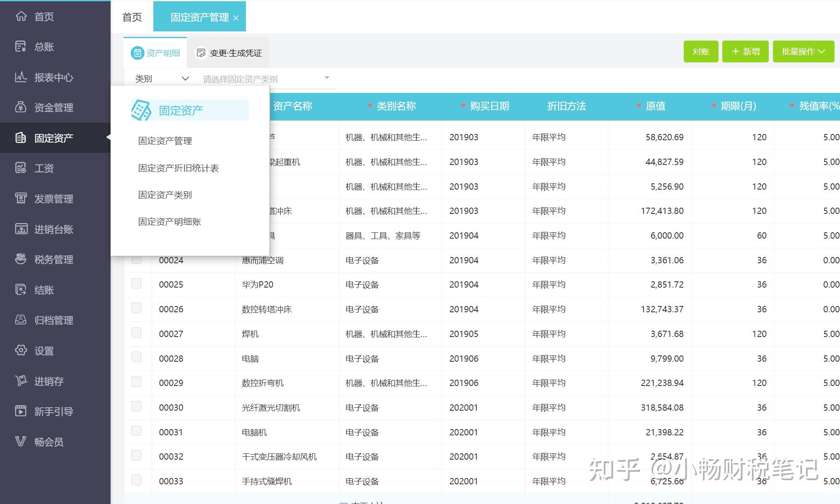Image resolution: width=840 pixels, height=504 pixels.
Task: Click the 报表中心 chart icon
Action: (21, 77)
